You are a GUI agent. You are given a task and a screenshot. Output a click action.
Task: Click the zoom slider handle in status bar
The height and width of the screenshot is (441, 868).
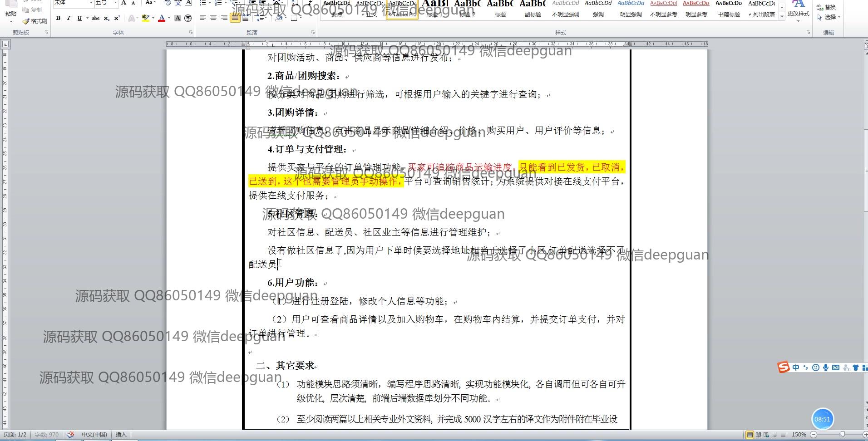pos(843,435)
